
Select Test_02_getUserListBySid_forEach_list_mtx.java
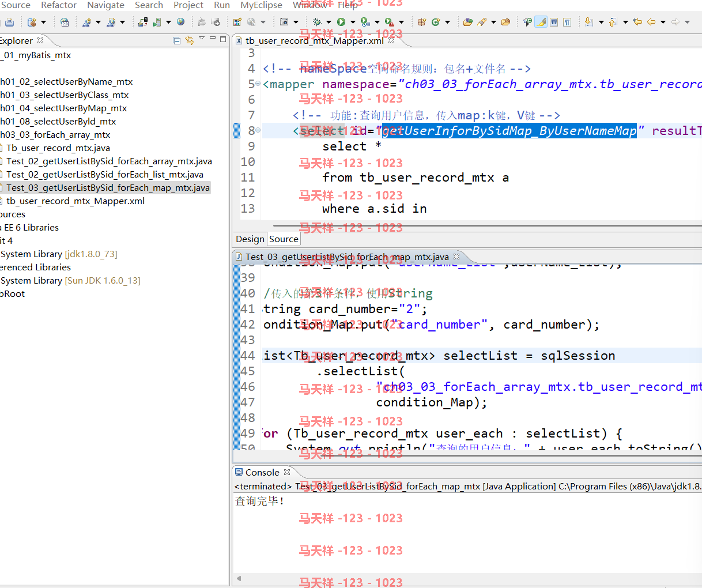(104, 174)
